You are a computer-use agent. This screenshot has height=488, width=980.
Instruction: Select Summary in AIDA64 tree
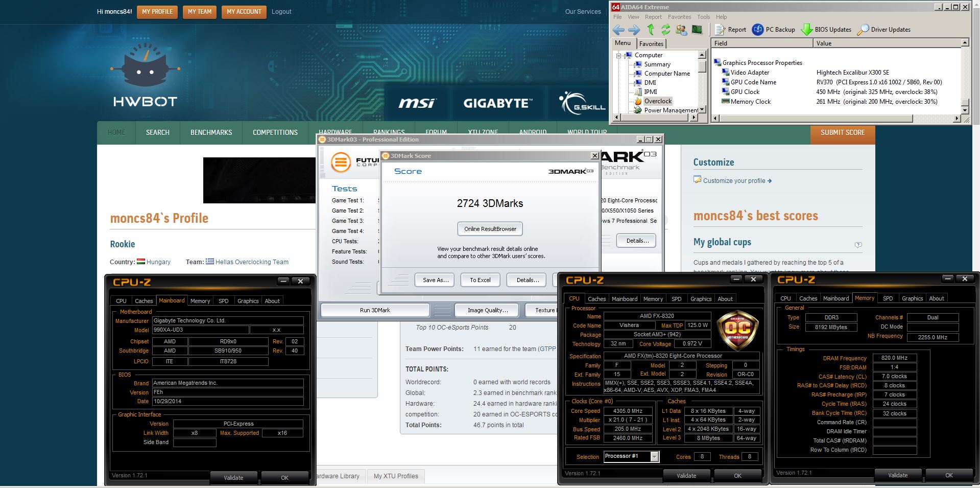(x=657, y=64)
